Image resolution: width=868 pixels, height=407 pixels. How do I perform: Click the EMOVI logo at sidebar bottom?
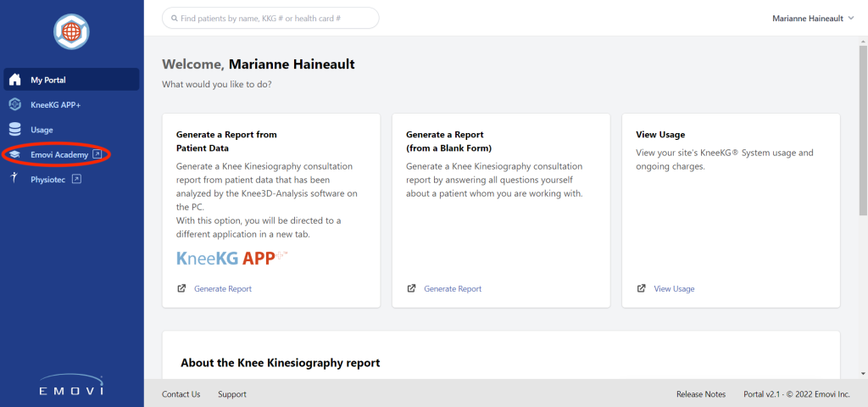tap(71, 386)
